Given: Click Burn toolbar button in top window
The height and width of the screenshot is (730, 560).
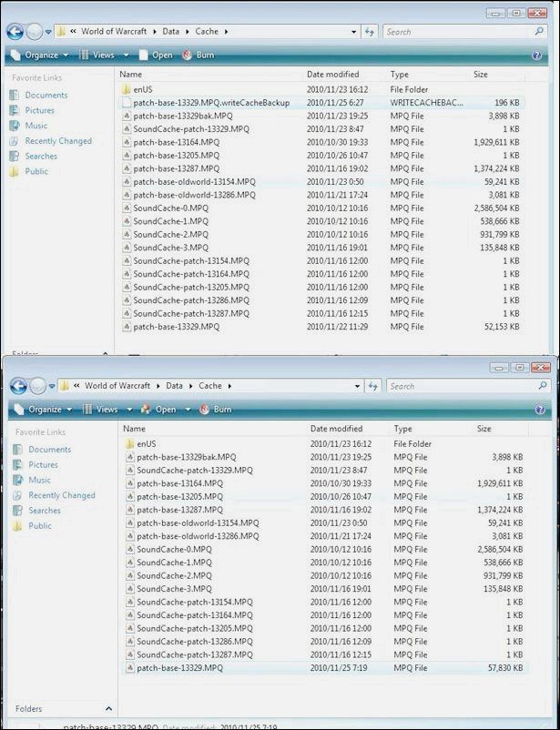Looking at the screenshot, I should (x=199, y=55).
